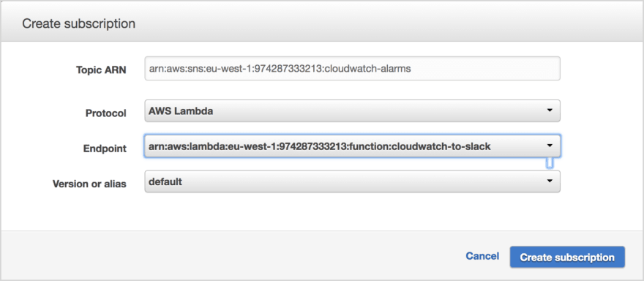Viewport: 644px width, 281px height.
Task: Click the gray dialog header bar
Action: pyautogui.click(x=322, y=21)
